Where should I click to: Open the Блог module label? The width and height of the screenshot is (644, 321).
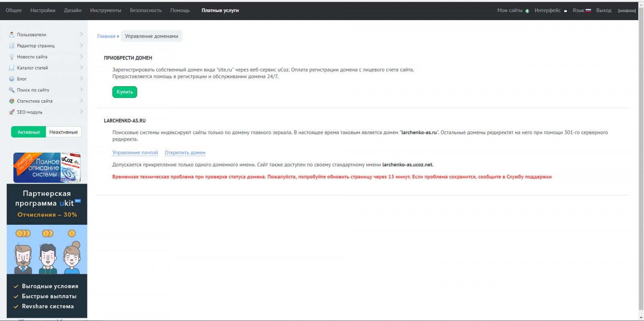pos(22,79)
